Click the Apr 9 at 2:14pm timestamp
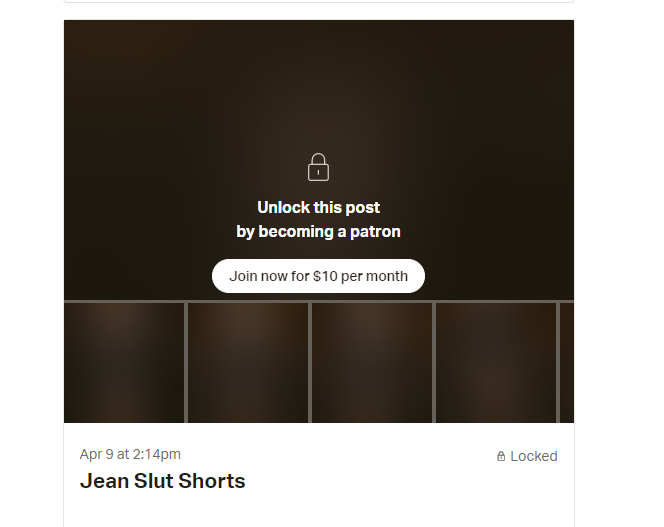Screen dimensions: 664x527 (130, 454)
